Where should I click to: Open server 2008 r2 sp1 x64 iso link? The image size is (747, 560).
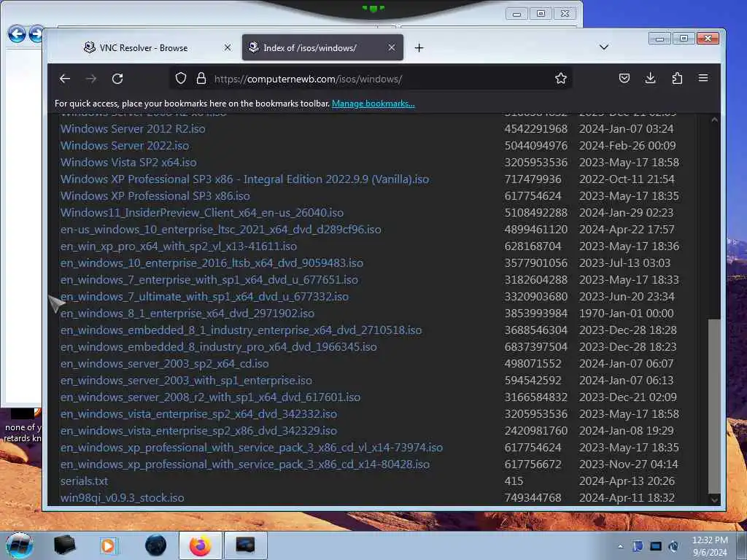(x=211, y=397)
